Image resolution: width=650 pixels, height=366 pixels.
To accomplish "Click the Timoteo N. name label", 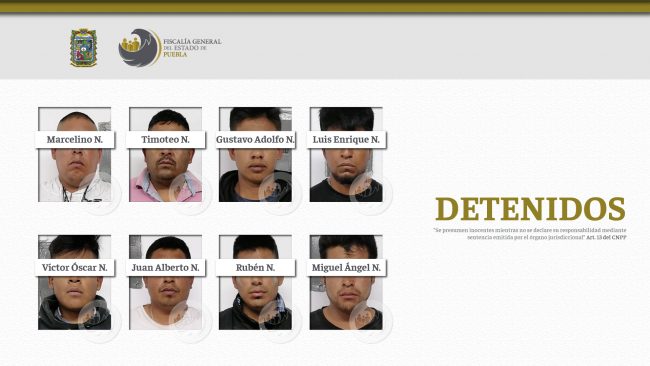I will pos(165,140).
